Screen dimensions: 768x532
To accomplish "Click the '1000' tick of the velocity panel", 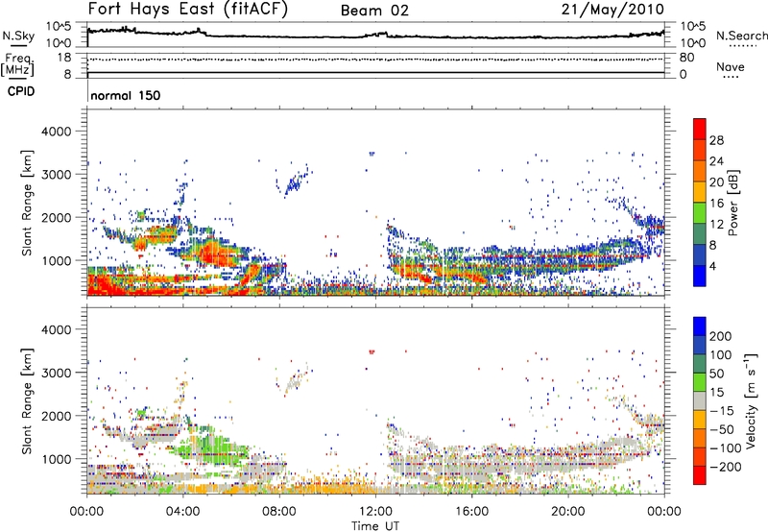I will pos(56,459).
